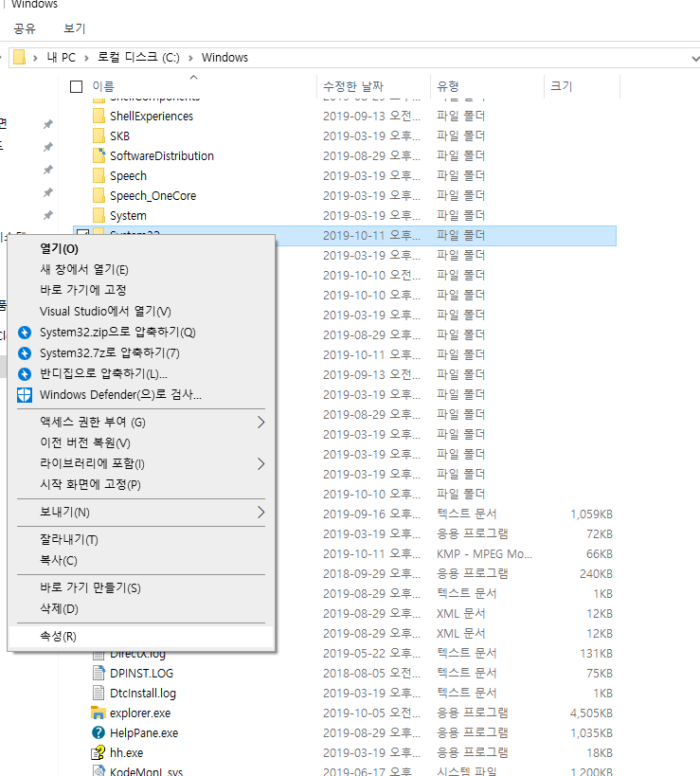This screenshot has height=776, width=700.
Task: Click the DtcInstall.log file icon
Action: [x=99, y=693]
